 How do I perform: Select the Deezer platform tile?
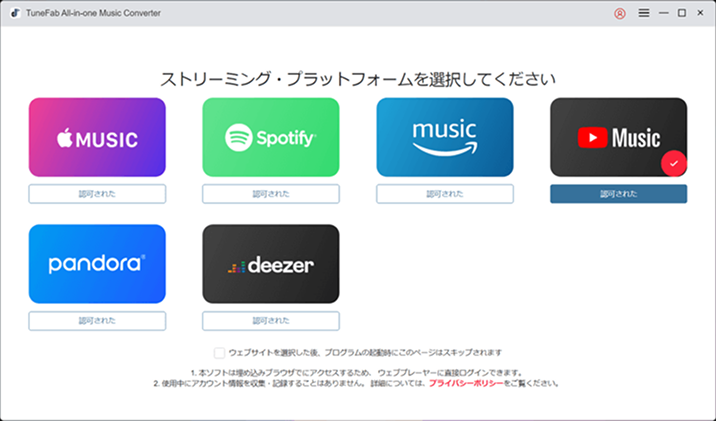coord(271,264)
